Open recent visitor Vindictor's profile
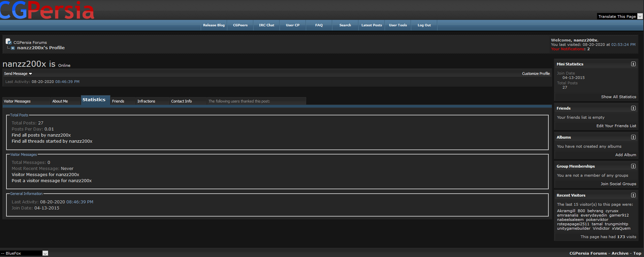Image resolution: width=644 pixels, height=257 pixels. pos(601,228)
